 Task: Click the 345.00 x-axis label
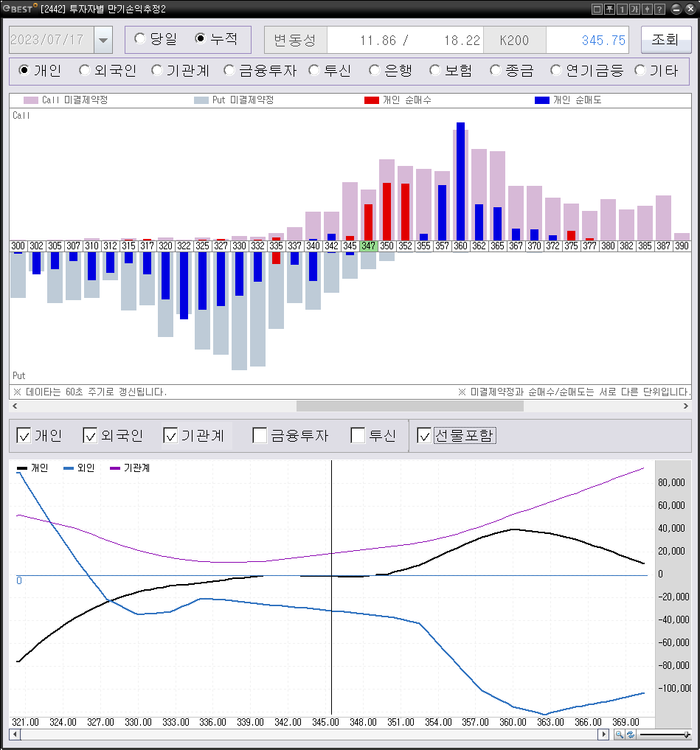point(325,722)
